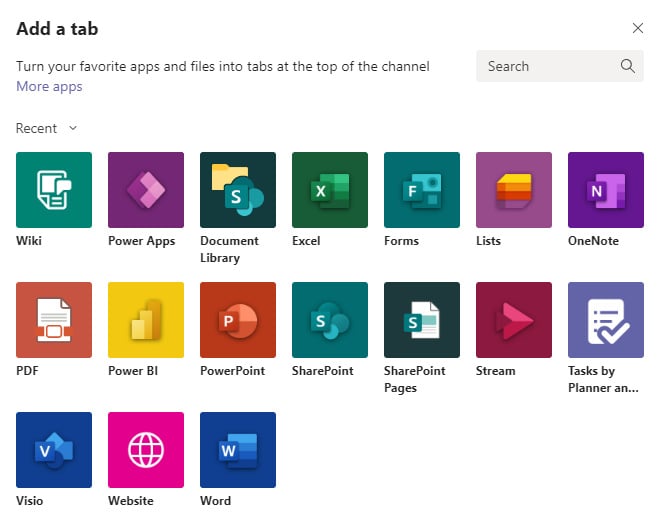
Task: Select the Power BI tile
Action: coord(146,320)
